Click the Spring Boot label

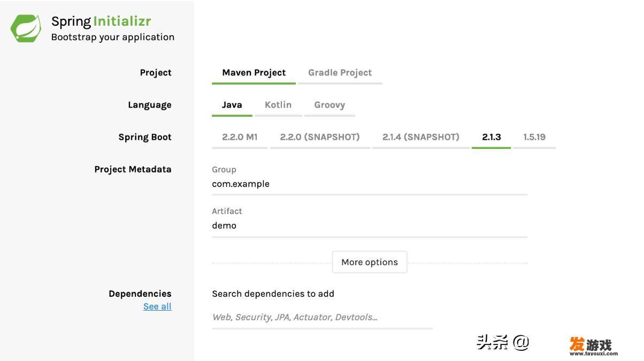coord(145,137)
